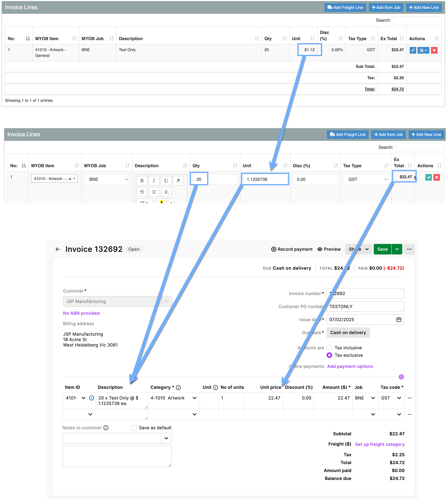Click the green checkmark confirm line icon
The height and width of the screenshot is (499, 448).
tap(428, 177)
